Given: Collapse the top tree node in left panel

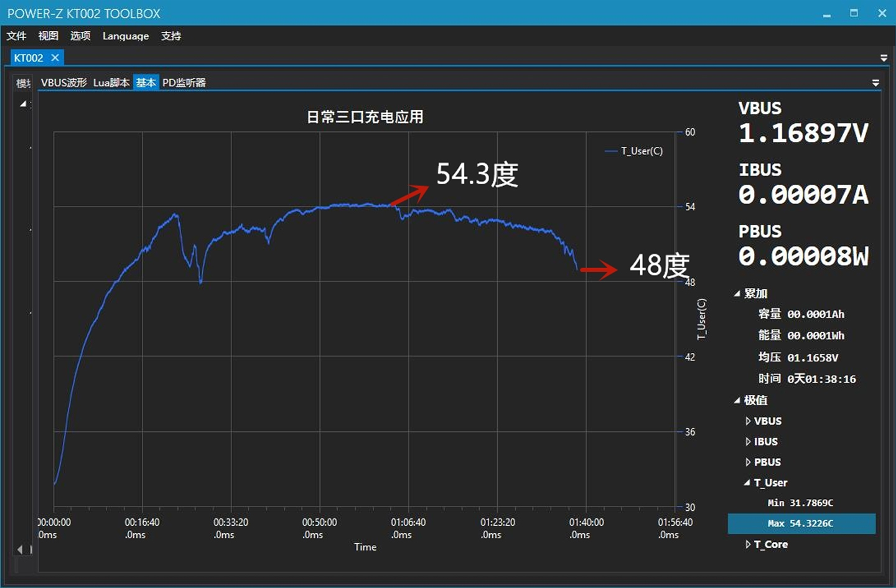Looking at the screenshot, I should tap(23, 104).
